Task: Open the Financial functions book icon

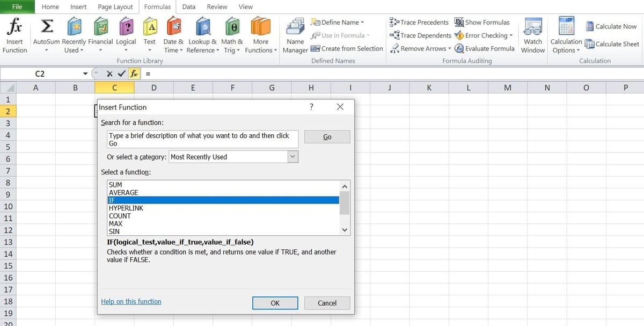Action: 100,27
